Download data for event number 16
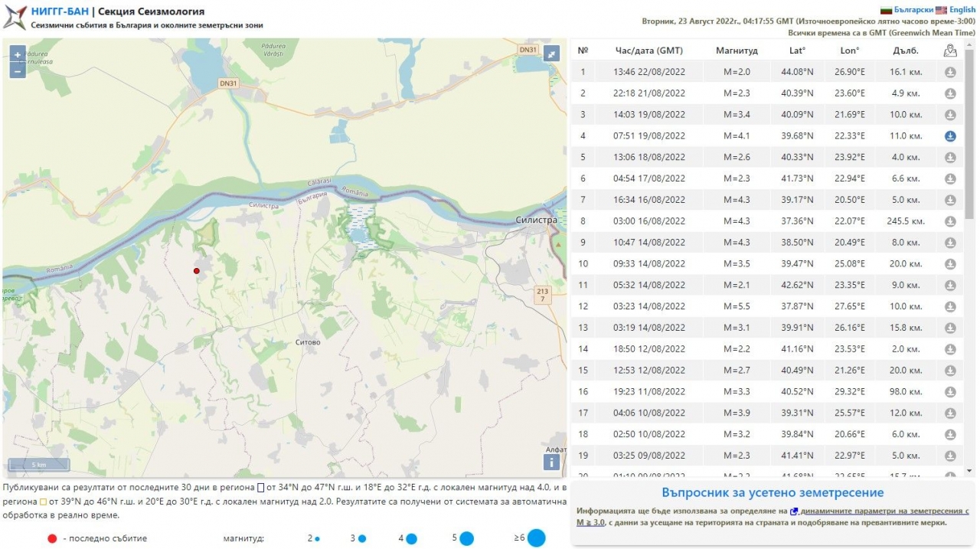This screenshot has height=549, width=980. [950, 392]
